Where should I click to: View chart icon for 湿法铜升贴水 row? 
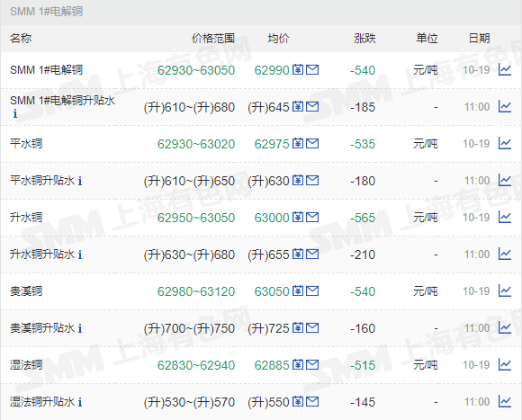[505, 402]
